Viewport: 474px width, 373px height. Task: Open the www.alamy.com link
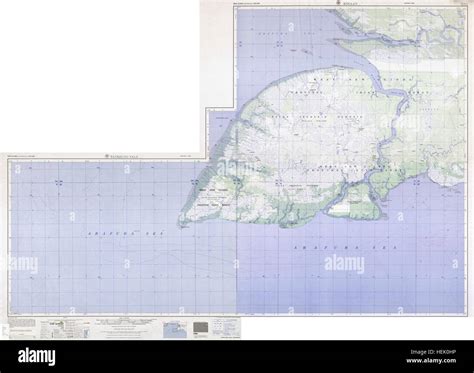pyautogui.click(x=431, y=361)
